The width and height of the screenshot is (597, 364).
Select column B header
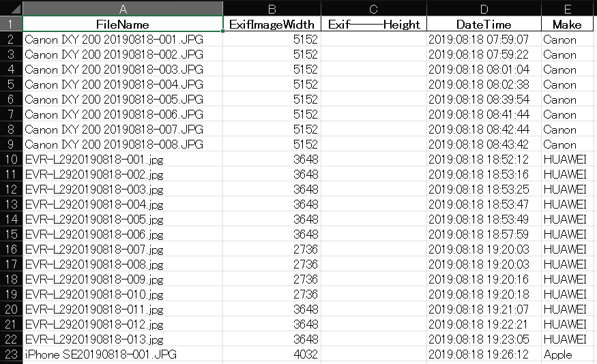point(272,8)
